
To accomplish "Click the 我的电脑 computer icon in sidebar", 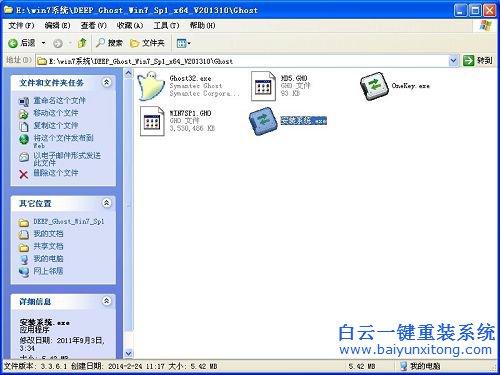I will (x=24, y=260).
